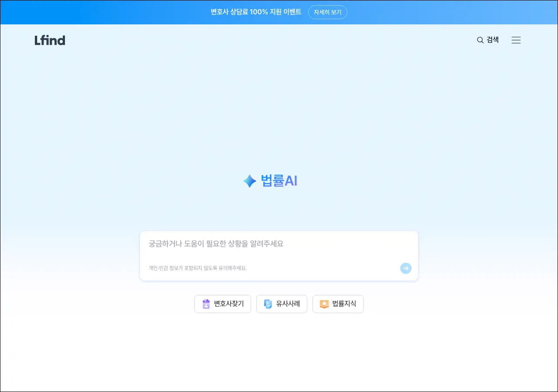
Task: Select the 유사사례 label
Action: pos(288,304)
